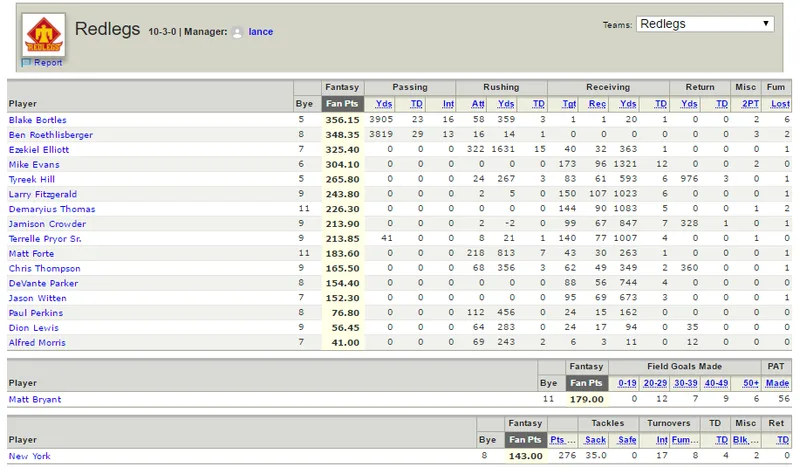800x474 pixels.
Task: Sort defense by Sack column
Action: click(x=595, y=440)
